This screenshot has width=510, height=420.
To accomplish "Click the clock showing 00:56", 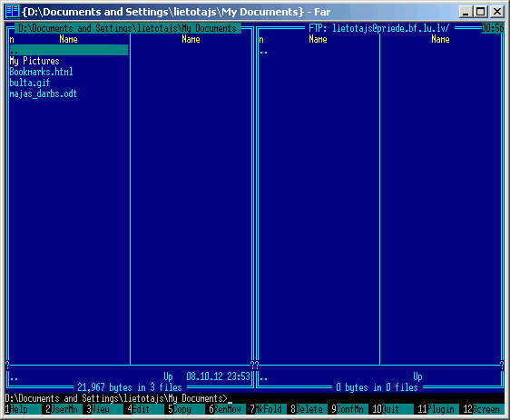I will coord(493,28).
